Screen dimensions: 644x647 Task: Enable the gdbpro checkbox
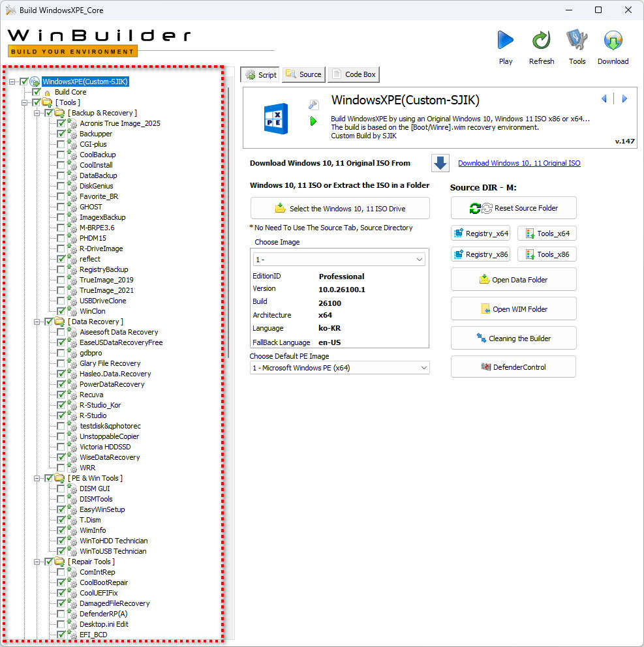click(61, 353)
